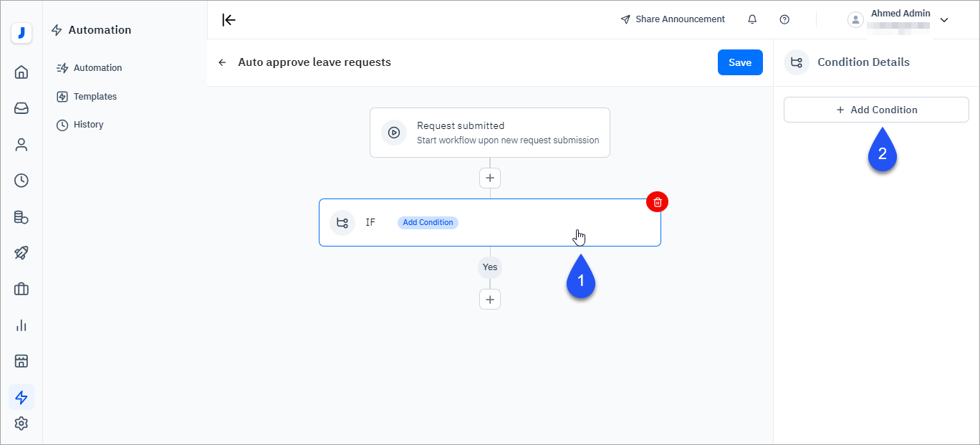Image resolution: width=980 pixels, height=445 pixels.
Task: Open the help question-mark icon
Action: 784,19
